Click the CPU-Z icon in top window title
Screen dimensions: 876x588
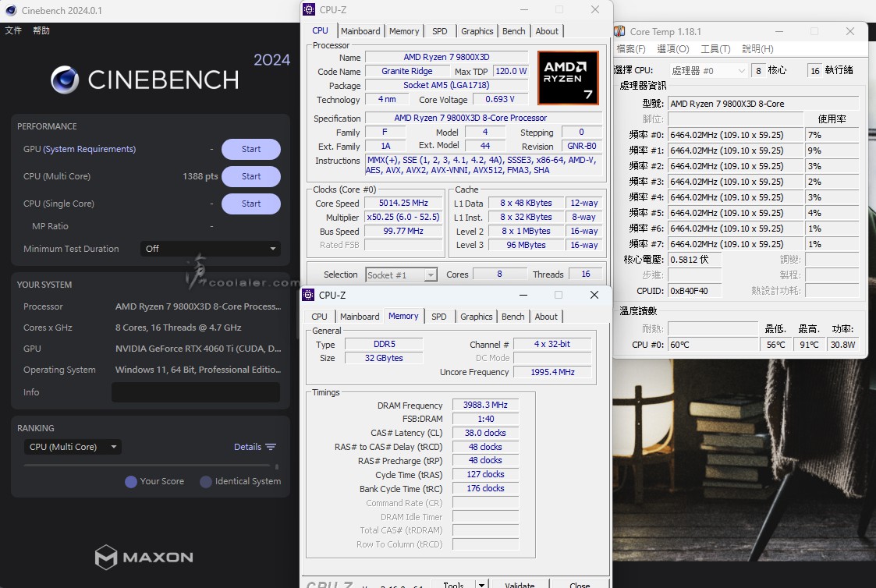pos(310,10)
